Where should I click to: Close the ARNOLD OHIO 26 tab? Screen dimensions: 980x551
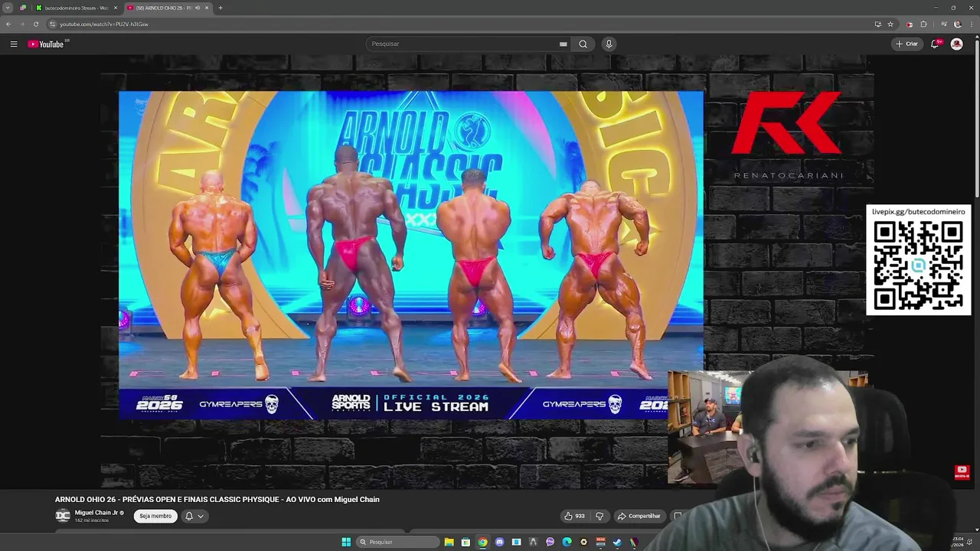click(206, 8)
